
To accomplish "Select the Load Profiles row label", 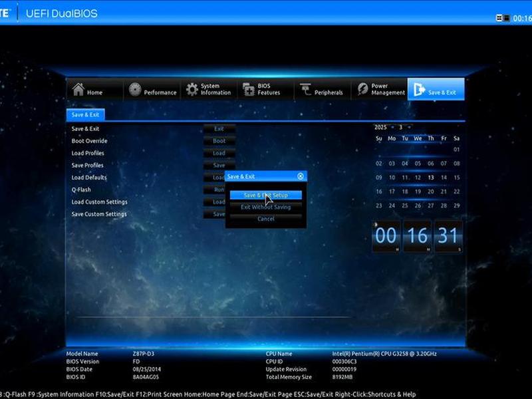I will (88, 153).
